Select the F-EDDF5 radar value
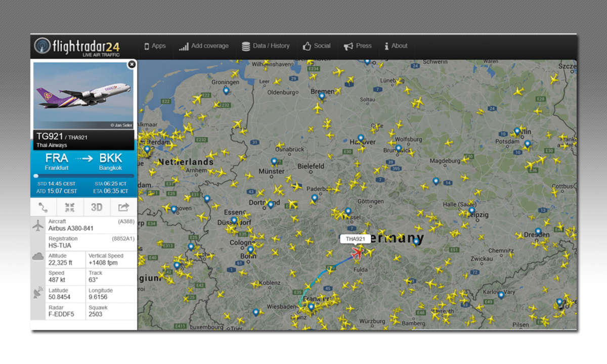Image resolution: width=607 pixels, height=364 pixels. 61,314
